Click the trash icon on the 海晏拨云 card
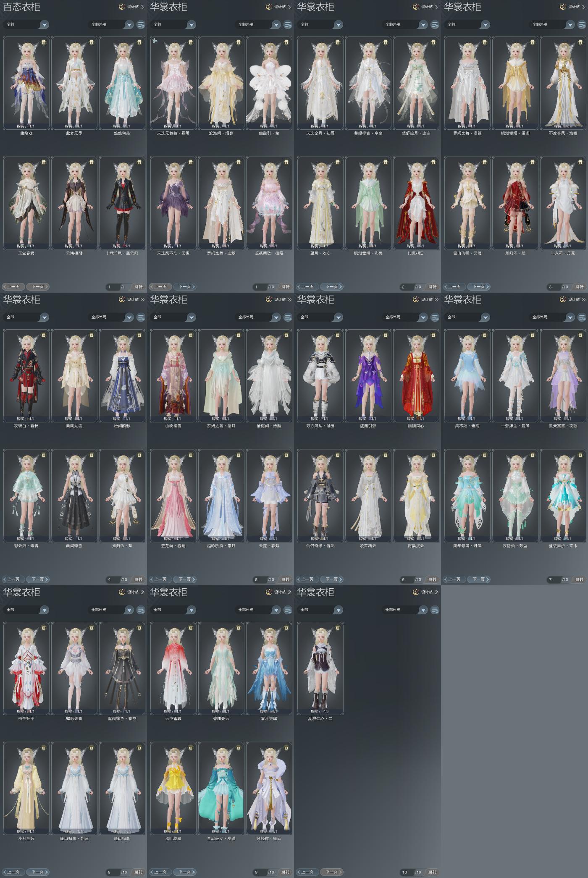 433,455
